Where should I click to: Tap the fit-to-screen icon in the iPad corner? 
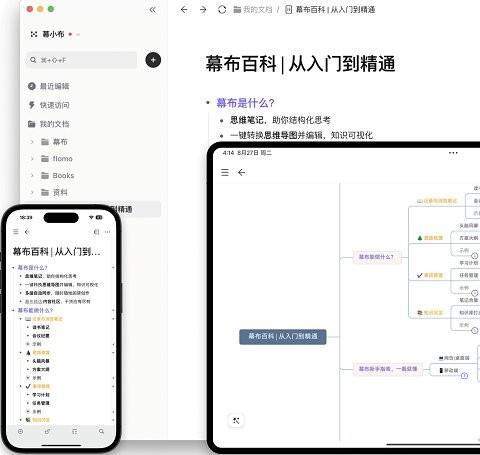coord(236,421)
